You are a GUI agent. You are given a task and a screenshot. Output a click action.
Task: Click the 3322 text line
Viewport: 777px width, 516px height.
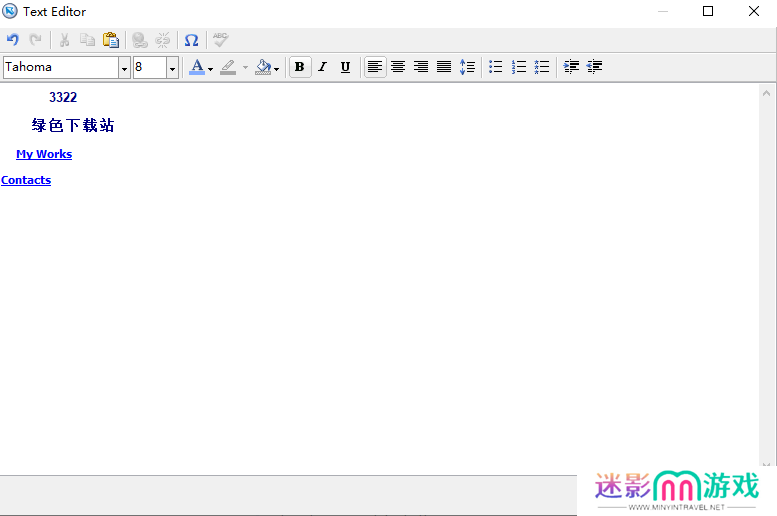click(x=63, y=97)
